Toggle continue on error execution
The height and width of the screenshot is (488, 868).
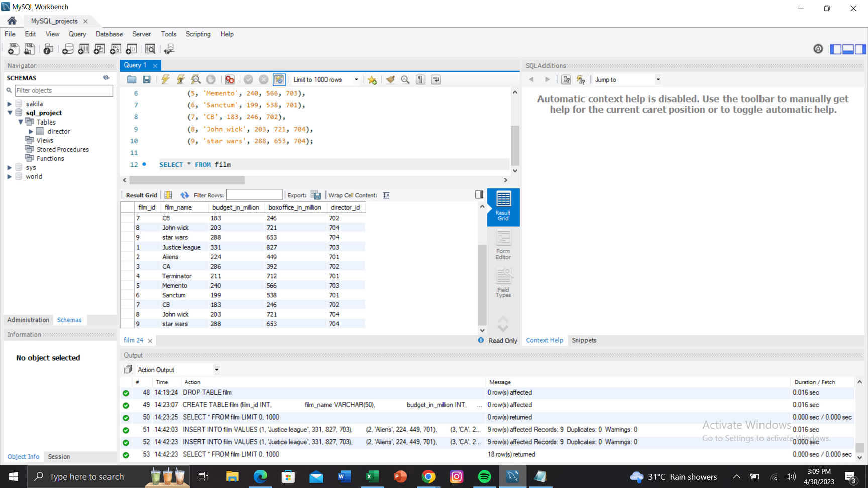tap(230, 80)
